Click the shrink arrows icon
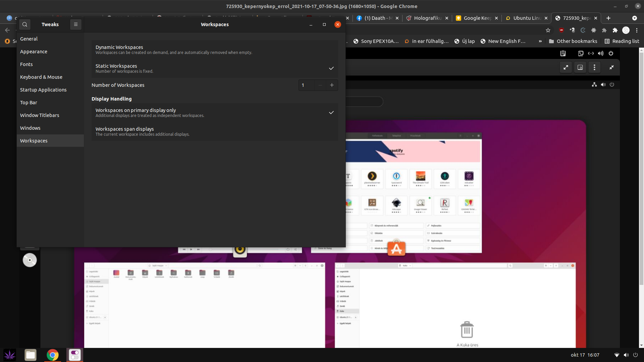Image resolution: width=644 pixels, height=362 pixels. (612, 67)
